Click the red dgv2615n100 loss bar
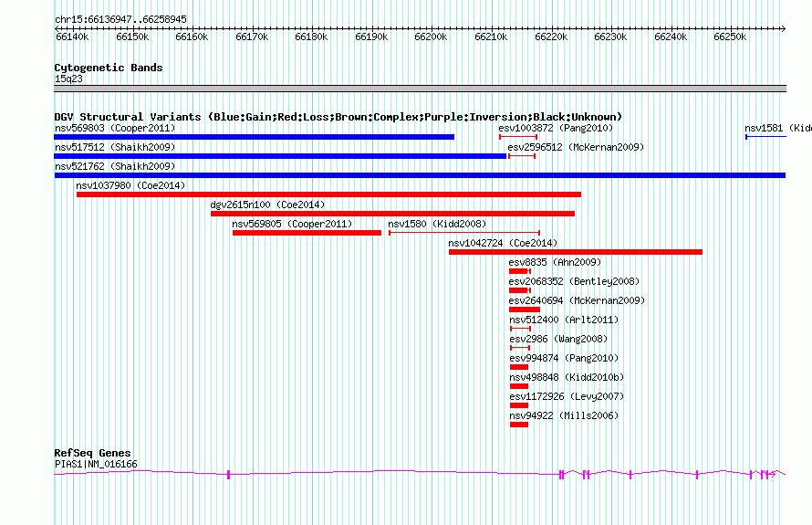The image size is (812, 525). coord(392,214)
